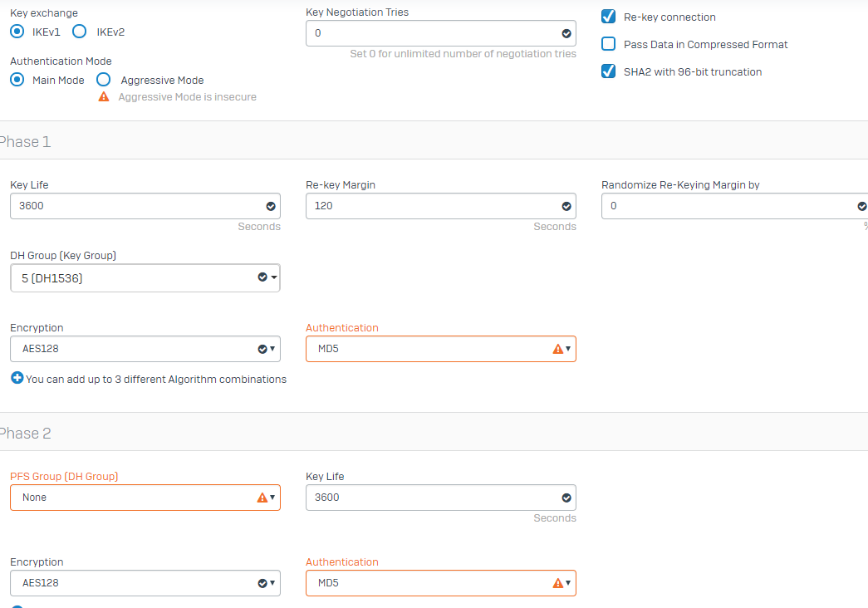
Task: Enable Pass Data in Compressed Format
Action: click(609, 44)
